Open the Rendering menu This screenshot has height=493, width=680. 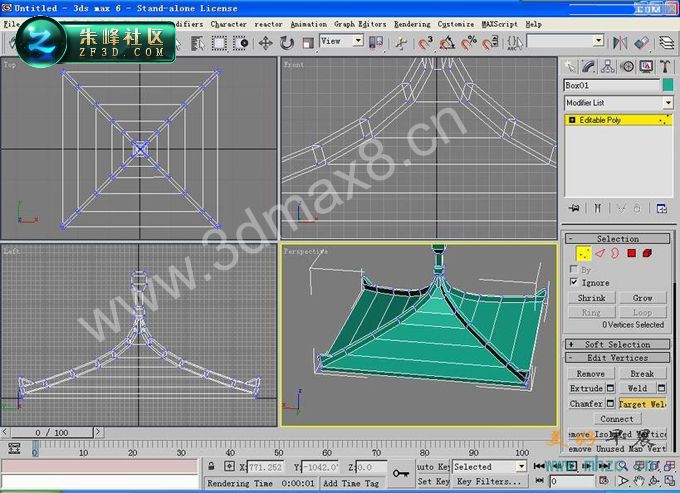point(412,24)
